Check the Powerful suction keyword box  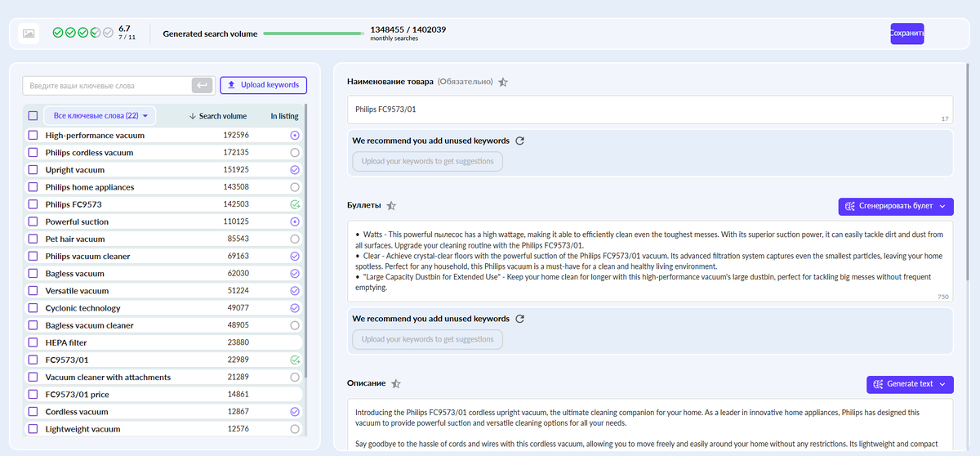(x=33, y=221)
